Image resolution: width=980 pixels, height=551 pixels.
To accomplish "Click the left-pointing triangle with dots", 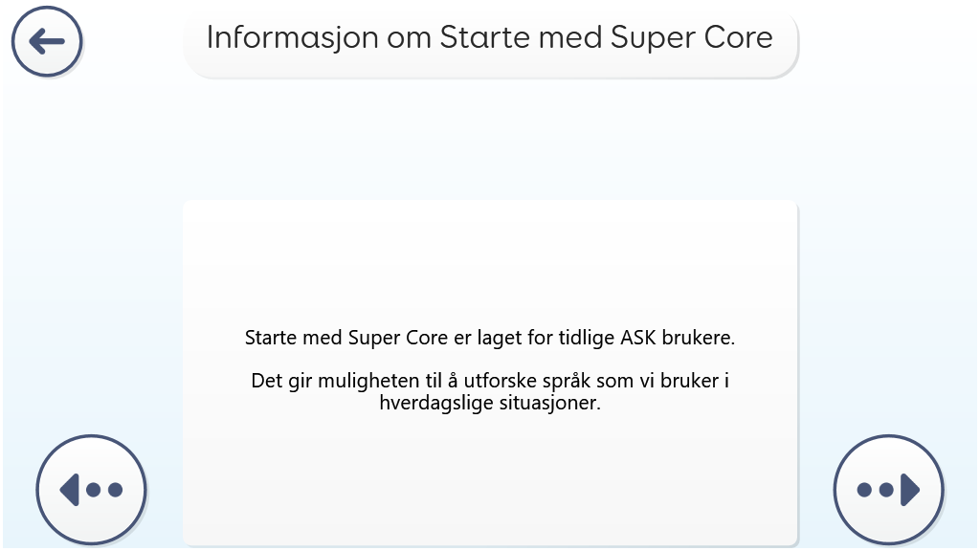I will coord(91,489).
